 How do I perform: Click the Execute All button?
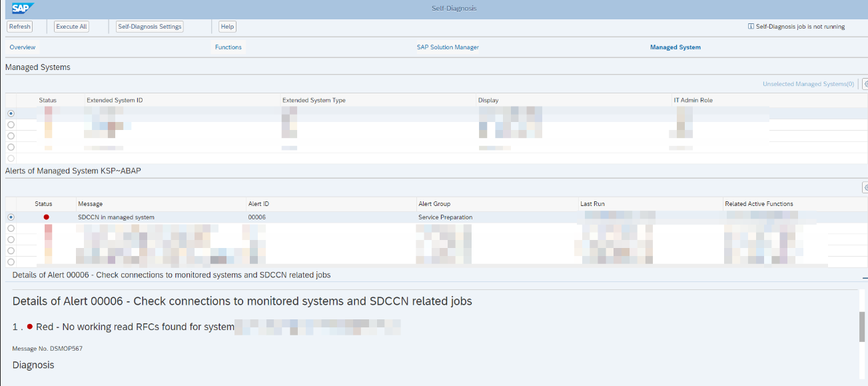tap(71, 27)
